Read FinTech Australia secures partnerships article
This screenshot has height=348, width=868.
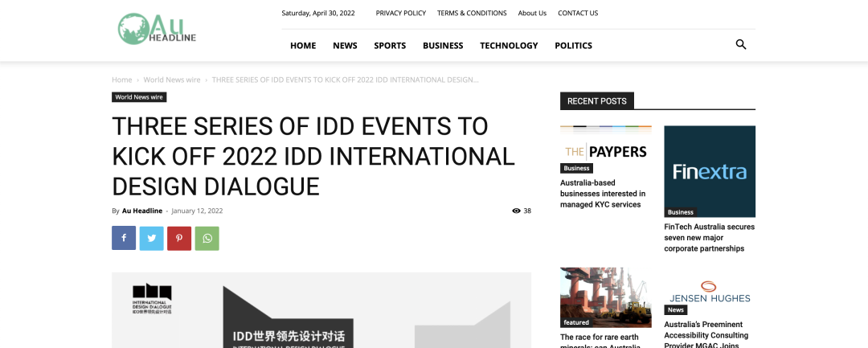(710, 237)
